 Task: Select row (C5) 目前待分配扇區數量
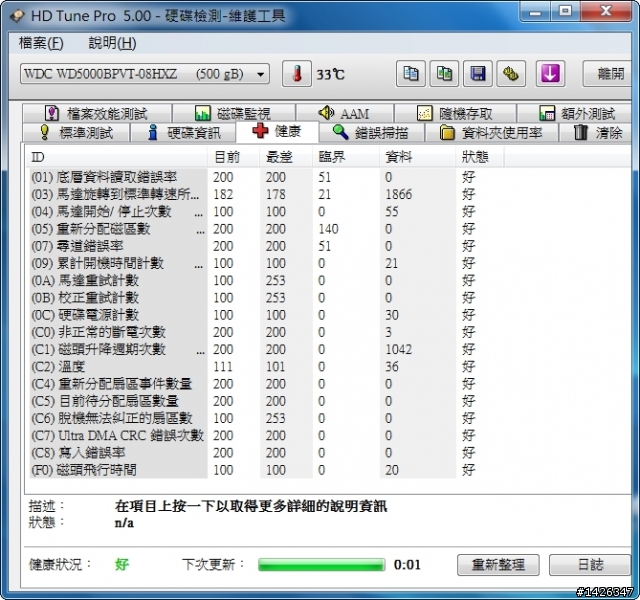267,401
